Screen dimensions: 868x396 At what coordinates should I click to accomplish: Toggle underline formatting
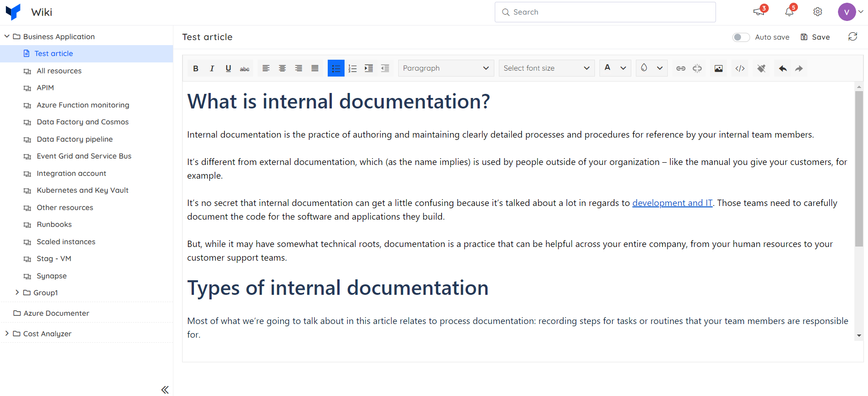point(228,68)
